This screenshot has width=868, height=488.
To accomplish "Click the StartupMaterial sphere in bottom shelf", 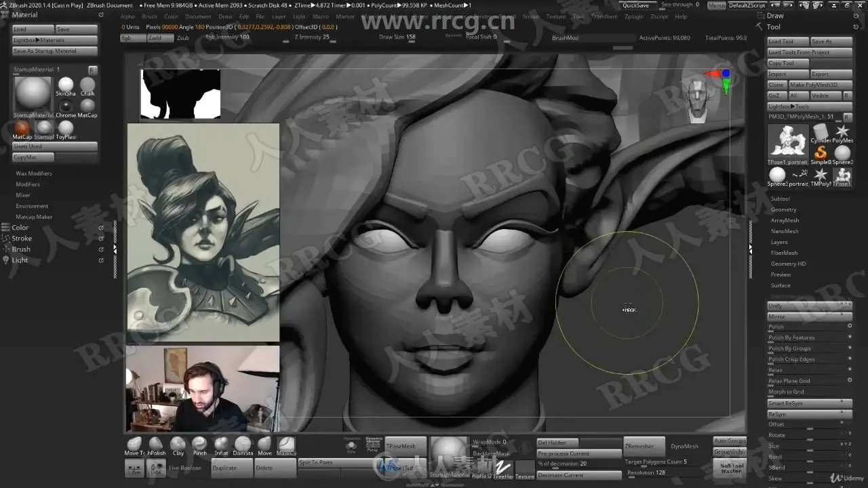I will tap(449, 457).
